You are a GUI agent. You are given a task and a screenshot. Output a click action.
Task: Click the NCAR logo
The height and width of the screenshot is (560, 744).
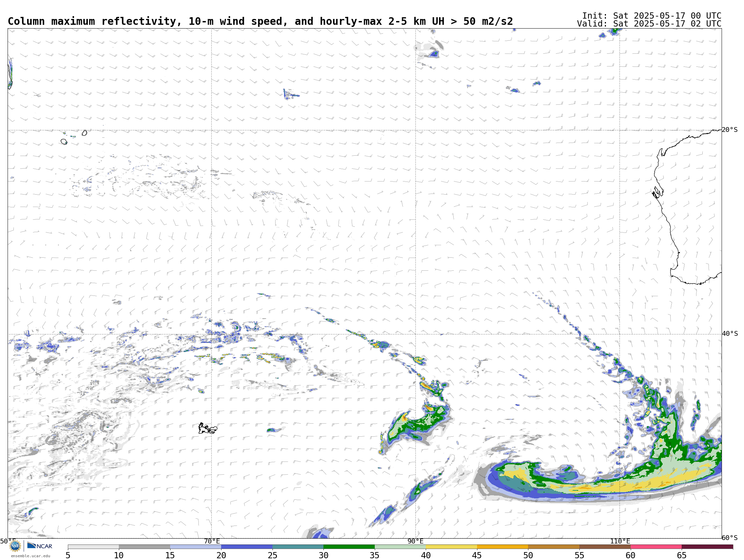40,546
